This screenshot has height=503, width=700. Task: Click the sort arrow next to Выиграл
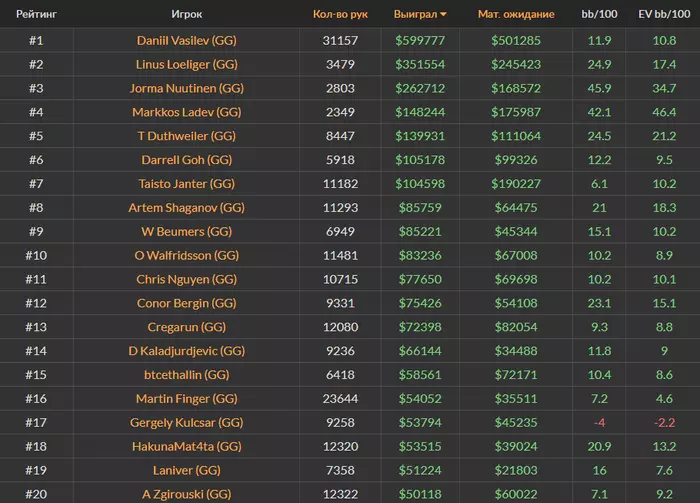coord(443,15)
